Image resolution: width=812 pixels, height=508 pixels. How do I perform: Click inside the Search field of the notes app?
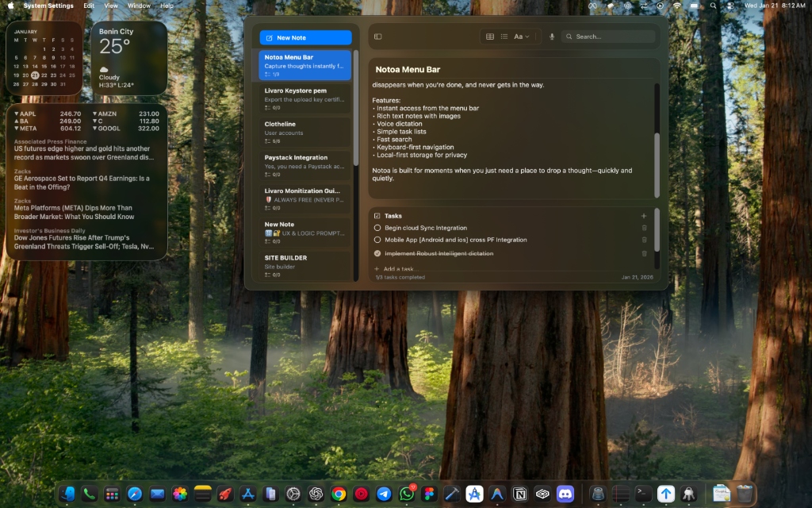[608, 36]
